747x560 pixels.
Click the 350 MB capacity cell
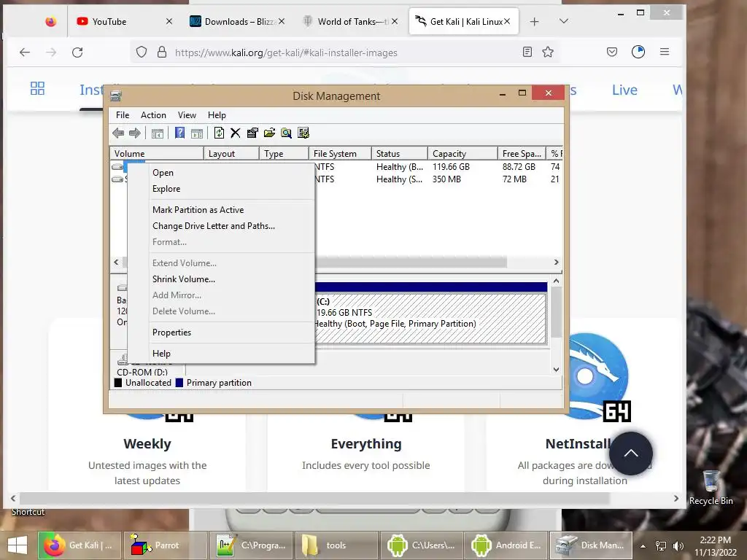(446, 179)
